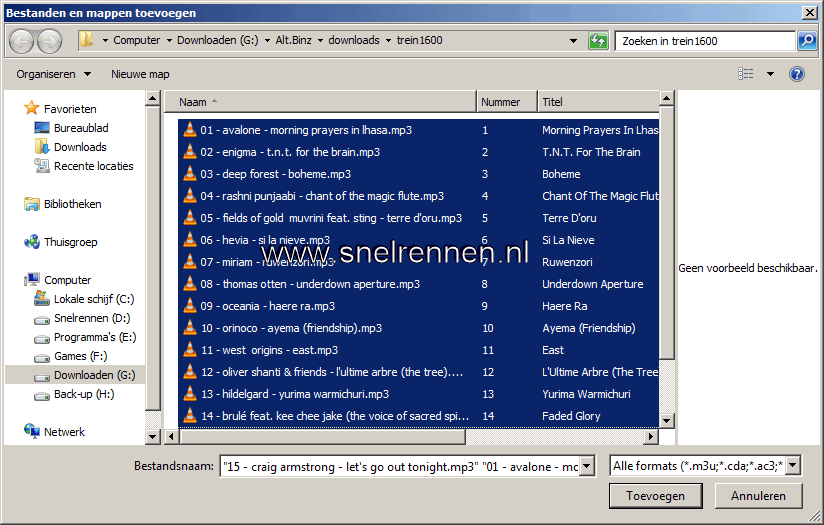This screenshot has height=525, width=824.
Task: Click VLC cone icon of 05 - fields of gold file
Action: pos(189,218)
